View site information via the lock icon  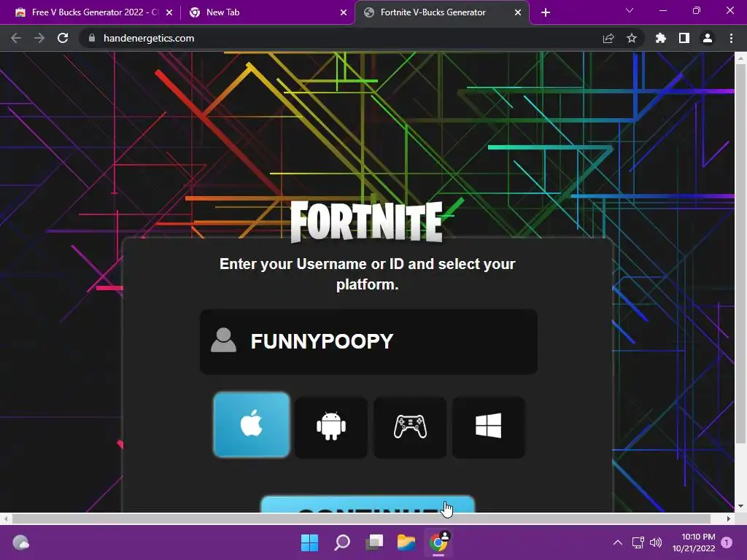(x=92, y=38)
